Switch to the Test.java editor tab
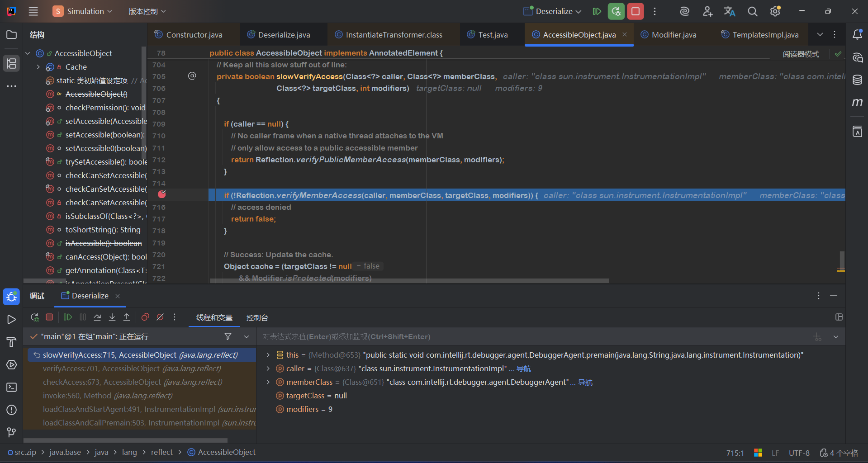868x463 pixels. (x=493, y=35)
